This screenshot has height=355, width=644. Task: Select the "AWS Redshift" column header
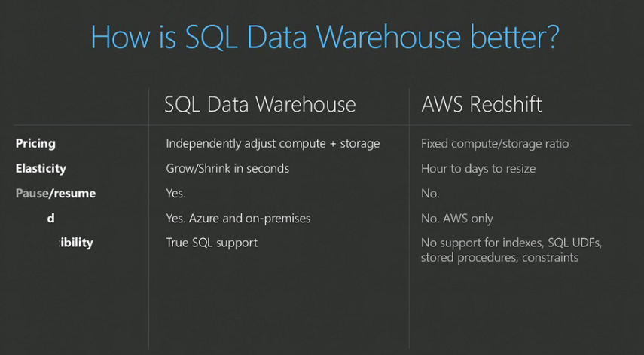(481, 104)
